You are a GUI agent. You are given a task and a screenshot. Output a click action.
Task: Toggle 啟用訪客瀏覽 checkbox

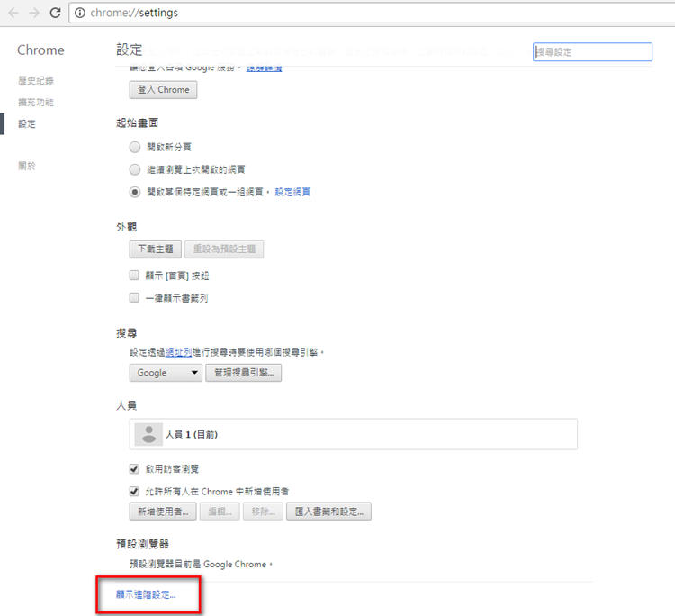(134, 468)
